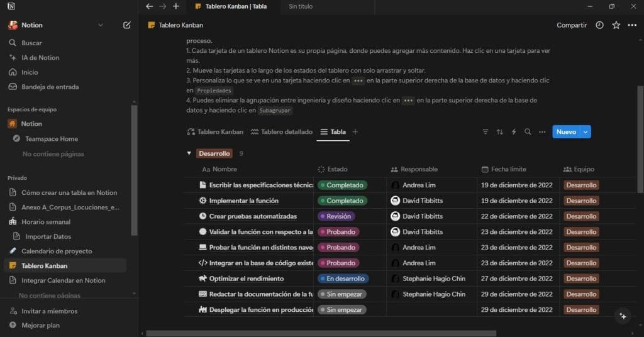Expand the Notion workspace switcher chevron

click(101, 25)
